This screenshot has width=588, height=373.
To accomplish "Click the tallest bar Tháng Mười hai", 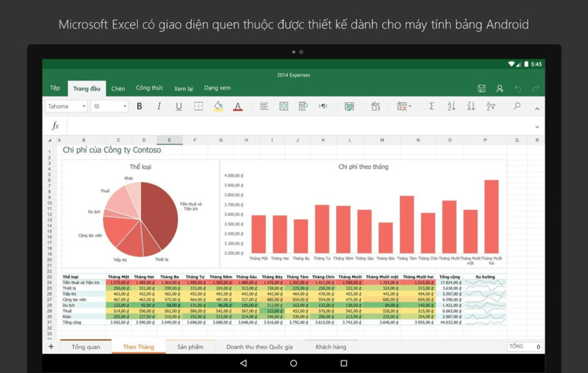I will (491, 217).
